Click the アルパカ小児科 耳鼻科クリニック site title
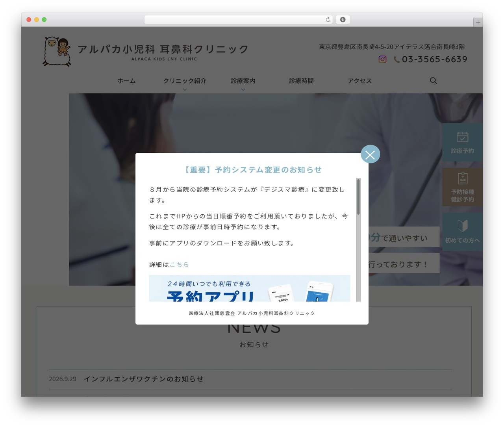 (x=163, y=49)
